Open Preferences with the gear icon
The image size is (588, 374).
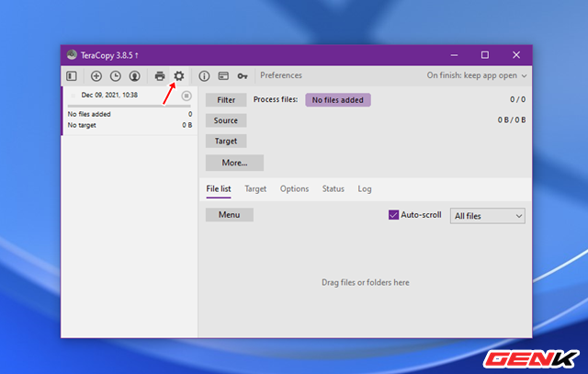tap(179, 75)
